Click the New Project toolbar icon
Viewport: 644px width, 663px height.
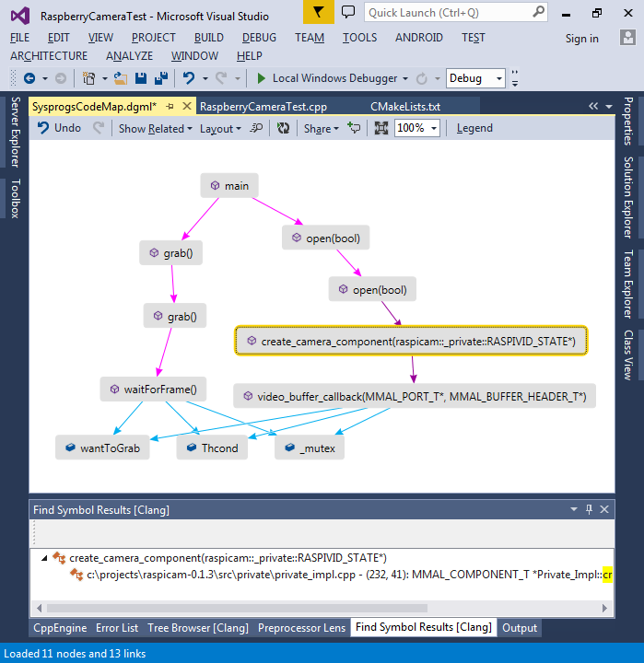pos(88,78)
